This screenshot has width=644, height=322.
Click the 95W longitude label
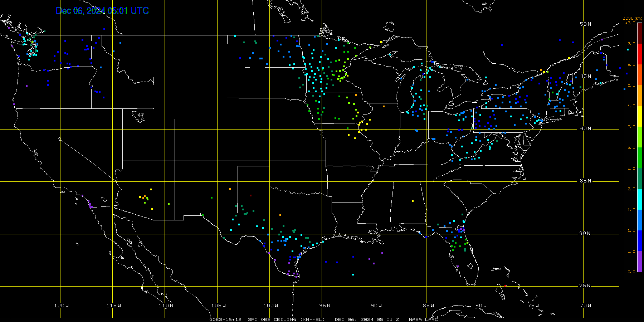tap(325, 306)
